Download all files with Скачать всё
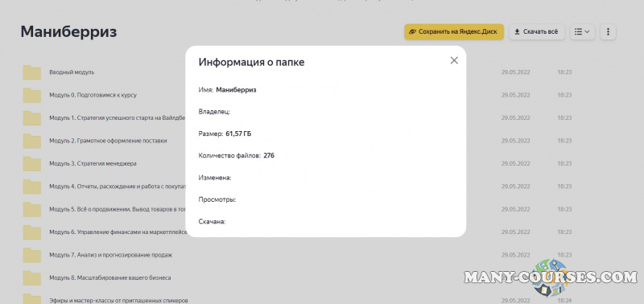 tap(537, 31)
